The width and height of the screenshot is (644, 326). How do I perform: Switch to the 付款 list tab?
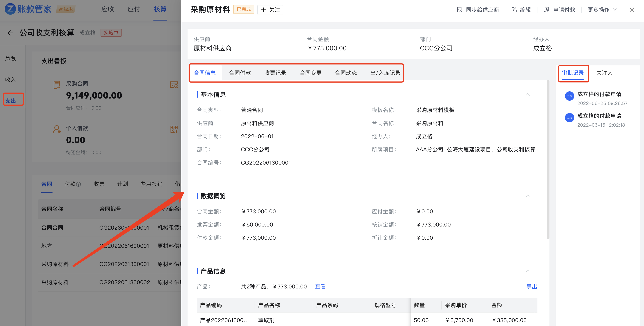pyautogui.click(x=70, y=184)
